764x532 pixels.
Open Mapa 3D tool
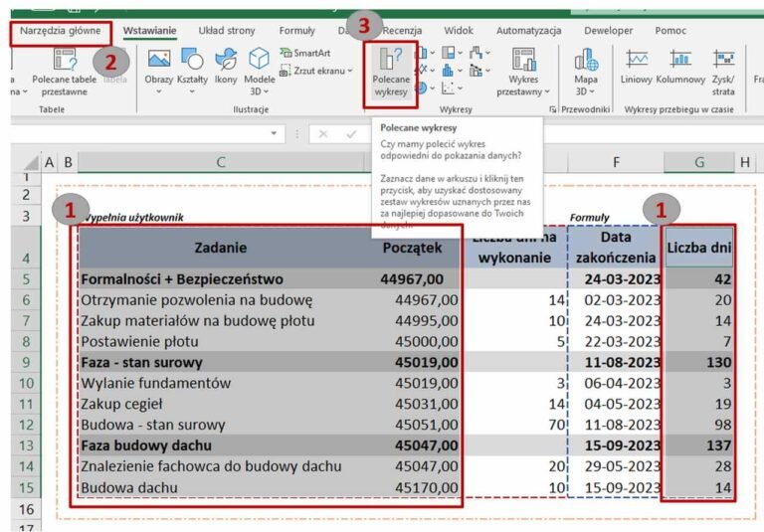pyautogui.click(x=586, y=73)
